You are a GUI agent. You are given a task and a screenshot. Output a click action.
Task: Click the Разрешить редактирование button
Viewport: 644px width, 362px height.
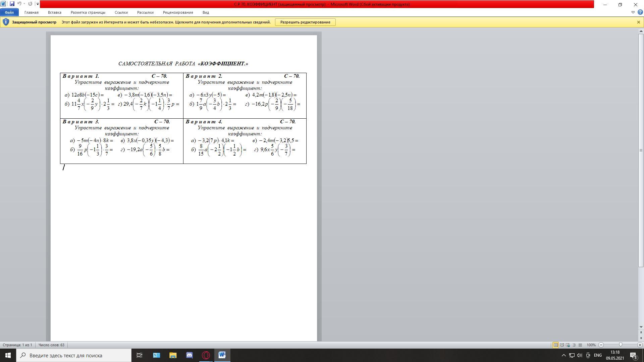click(x=305, y=22)
